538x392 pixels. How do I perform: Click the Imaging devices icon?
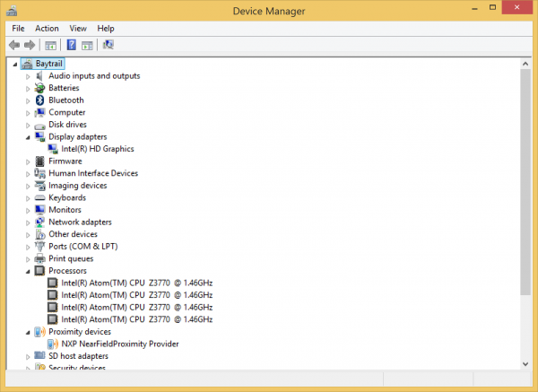click(x=39, y=186)
